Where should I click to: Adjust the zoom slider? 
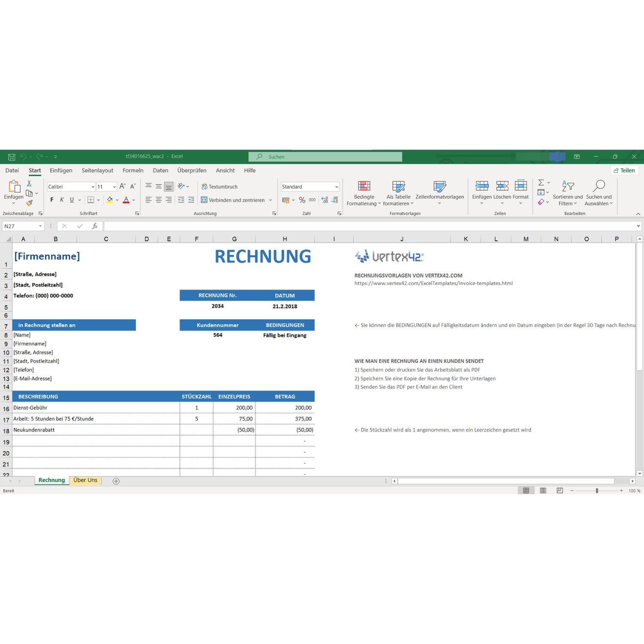click(596, 490)
